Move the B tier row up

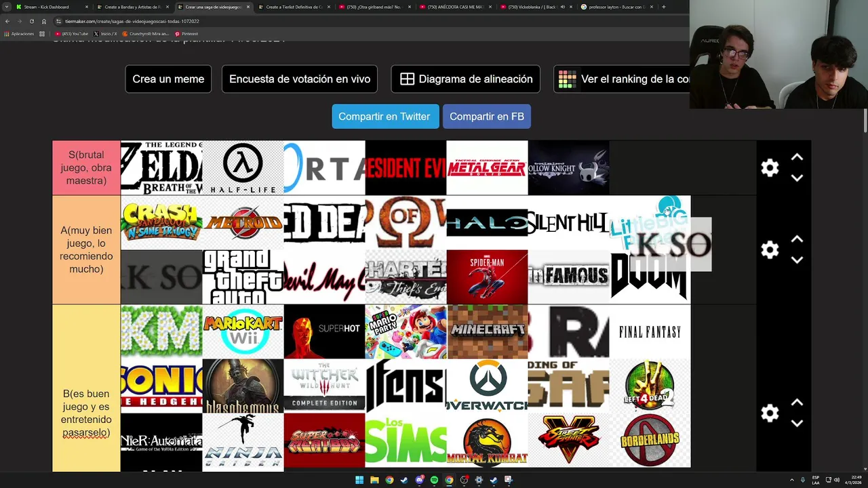tap(797, 403)
